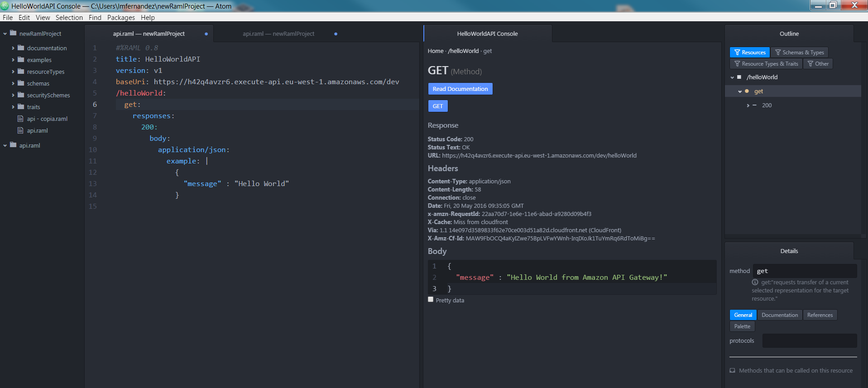Open the Help menu

148,18
